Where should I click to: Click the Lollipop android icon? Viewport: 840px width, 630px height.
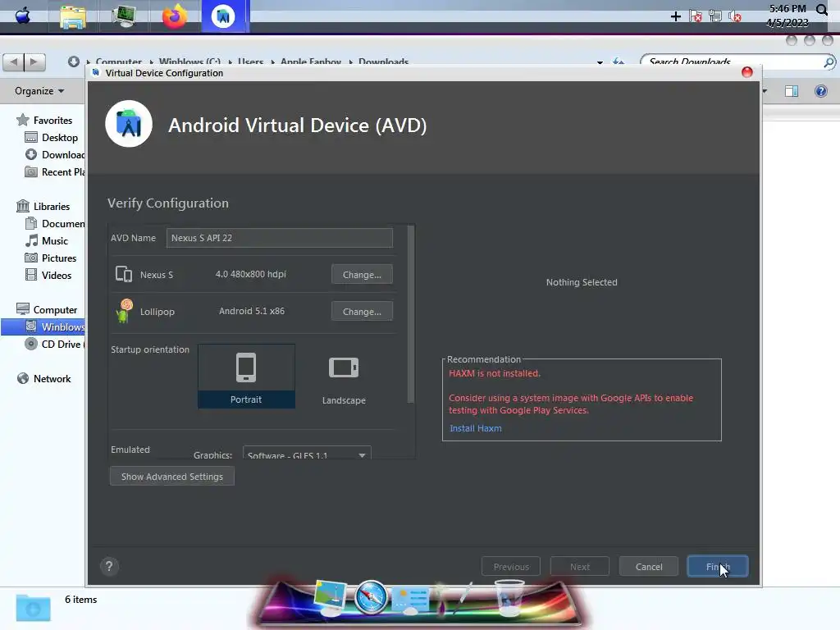[x=125, y=311]
